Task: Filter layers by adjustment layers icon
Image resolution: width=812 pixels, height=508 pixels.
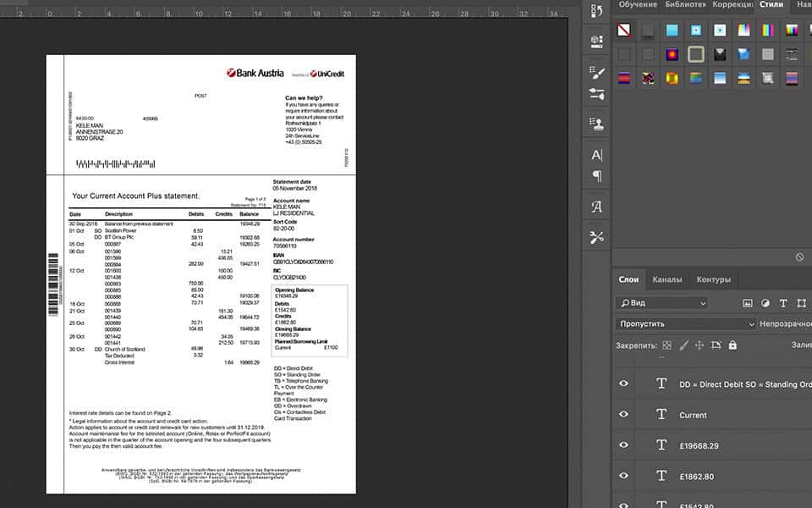Action: point(765,303)
